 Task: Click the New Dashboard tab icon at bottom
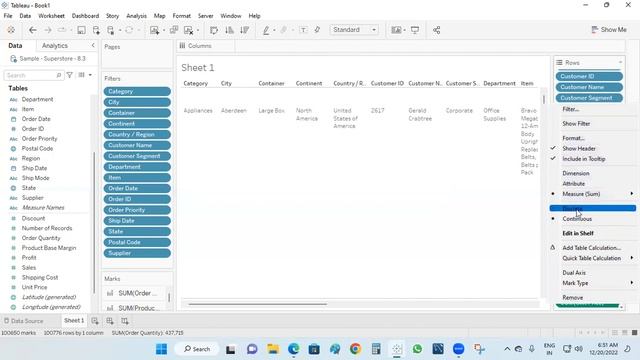coord(110,321)
